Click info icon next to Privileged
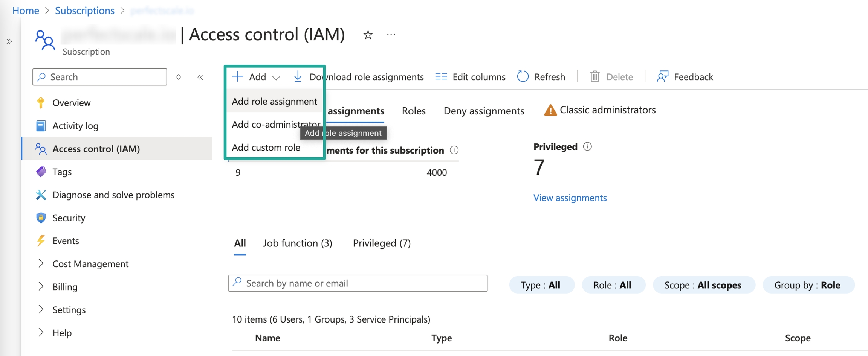 coord(587,146)
